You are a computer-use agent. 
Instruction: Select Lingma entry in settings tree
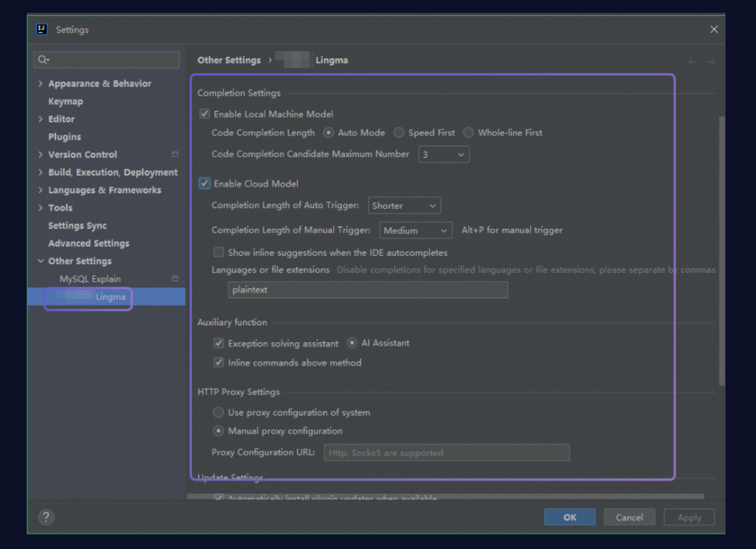106,297
